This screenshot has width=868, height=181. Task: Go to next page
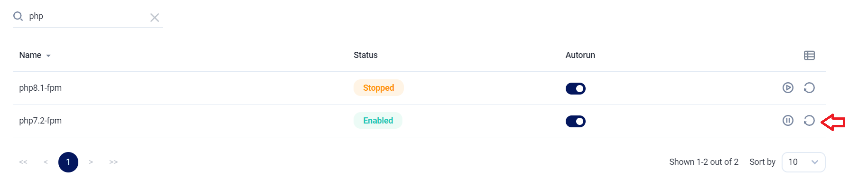tap(91, 162)
